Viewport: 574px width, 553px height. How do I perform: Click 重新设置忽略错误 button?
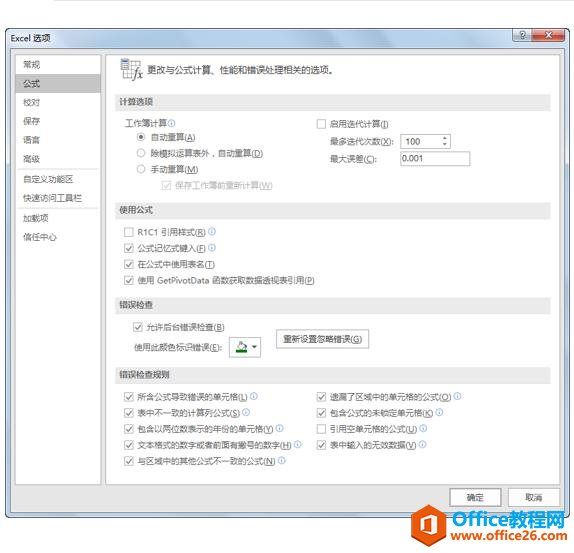[322, 339]
